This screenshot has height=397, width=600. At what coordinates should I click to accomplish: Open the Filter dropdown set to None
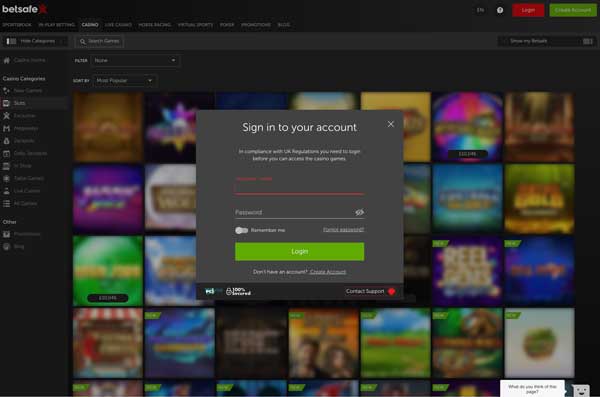(x=135, y=60)
